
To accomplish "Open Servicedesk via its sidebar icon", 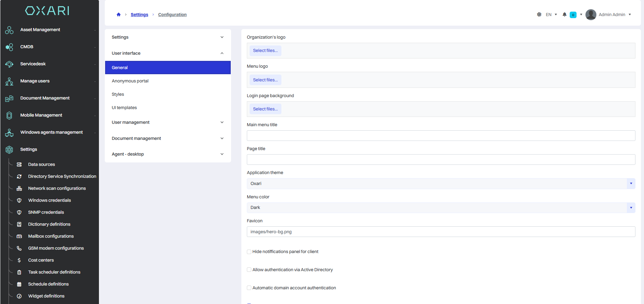I will click(9, 64).
